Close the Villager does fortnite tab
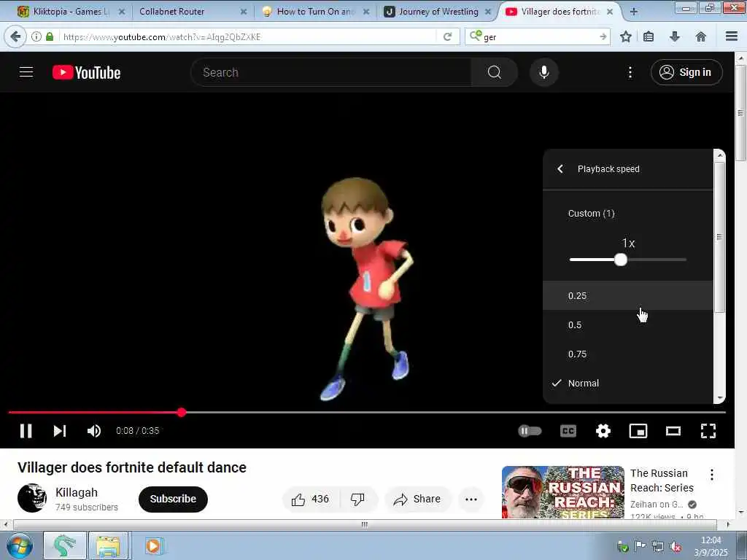The image size is (747, 560). tap(610, 12)
